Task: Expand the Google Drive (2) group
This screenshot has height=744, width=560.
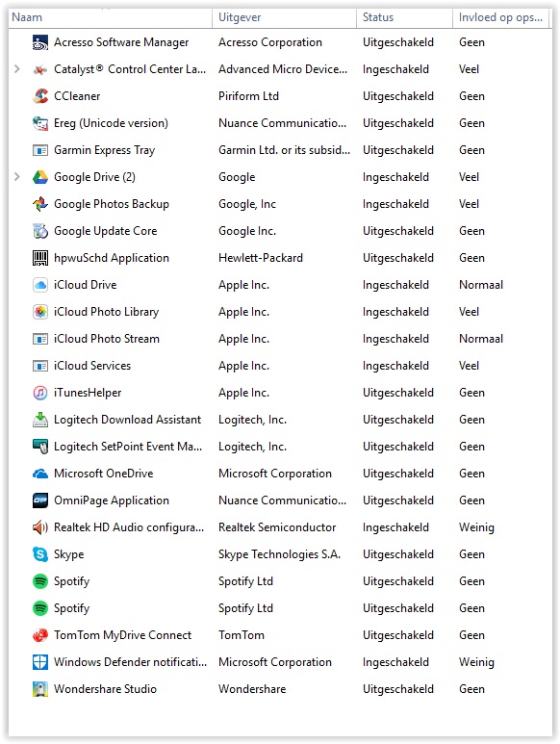Action: click(17, 177)
